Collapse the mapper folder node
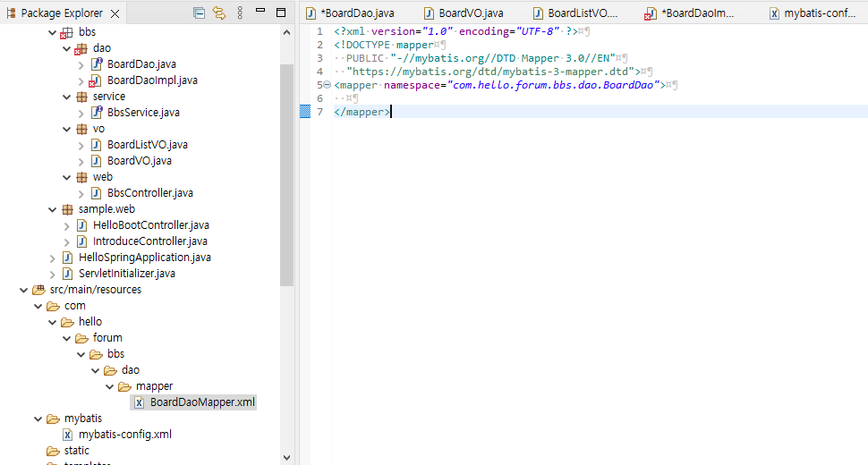Viewport: 868px width, 465px height. [x=109, y=386]
